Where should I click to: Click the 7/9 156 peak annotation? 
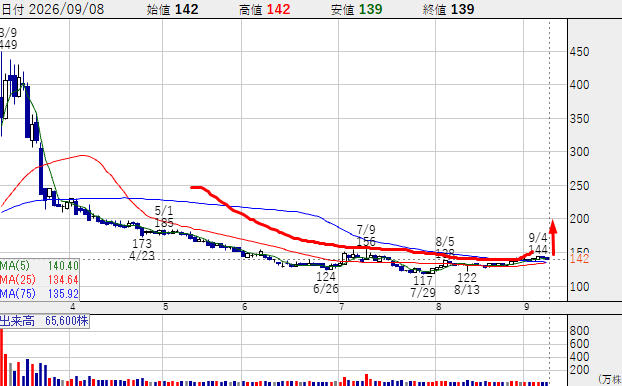point(366,235)
